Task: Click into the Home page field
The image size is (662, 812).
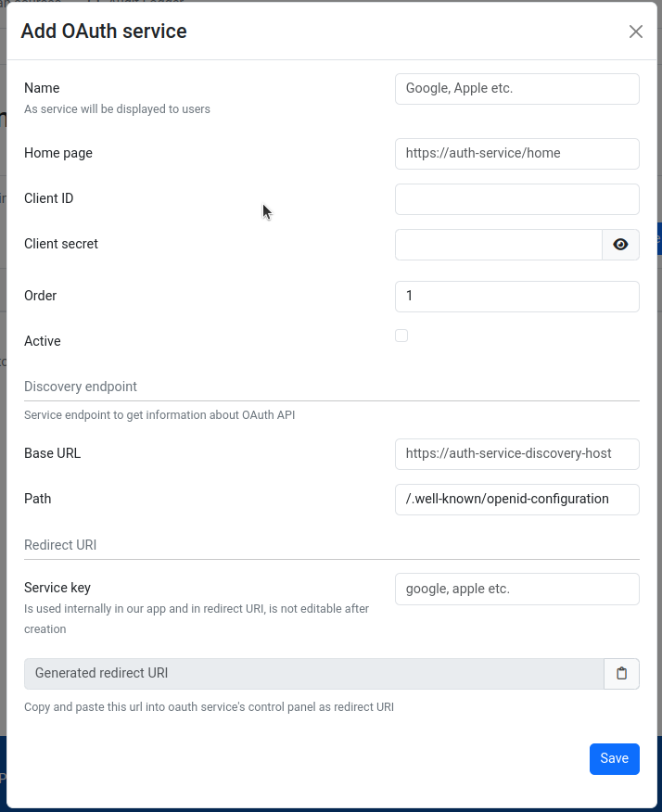Action: pyautogui.click(x=516, y=154)
